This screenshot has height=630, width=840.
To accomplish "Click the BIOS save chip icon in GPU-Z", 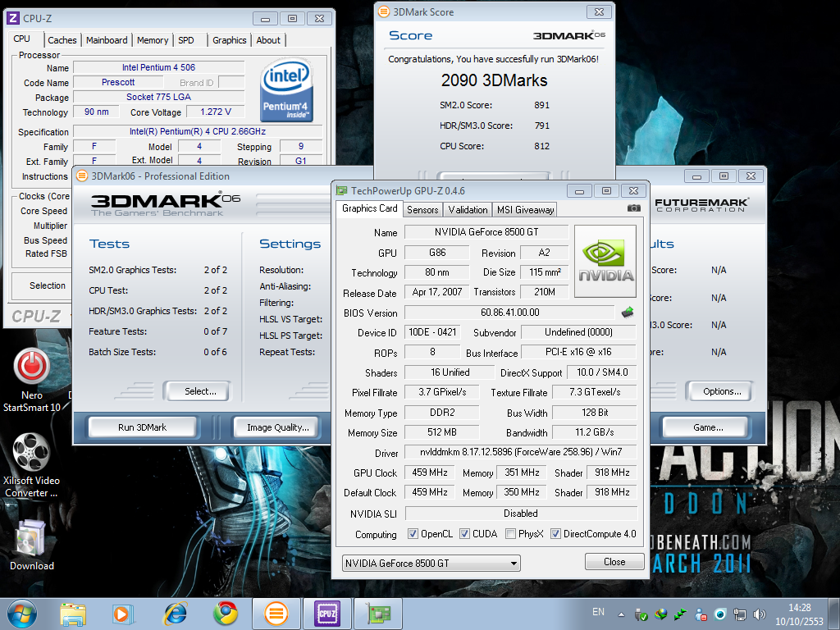I will tap(628, 312).
